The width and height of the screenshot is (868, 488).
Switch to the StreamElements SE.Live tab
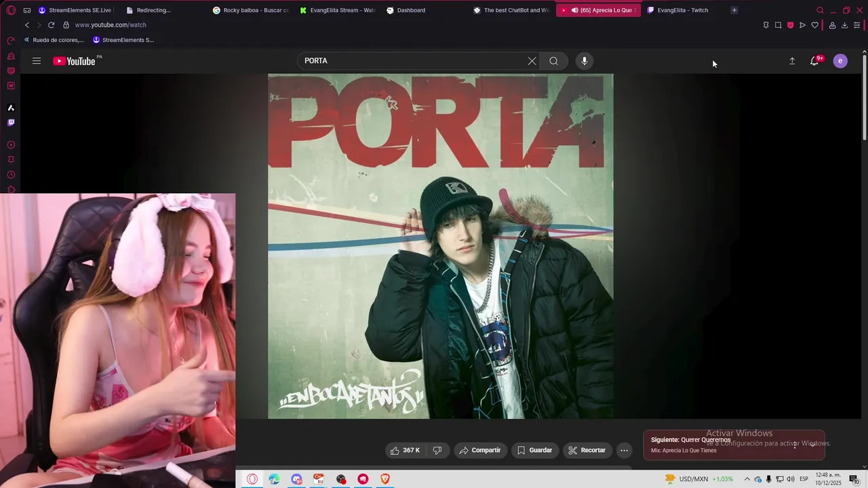click(75, 10)
